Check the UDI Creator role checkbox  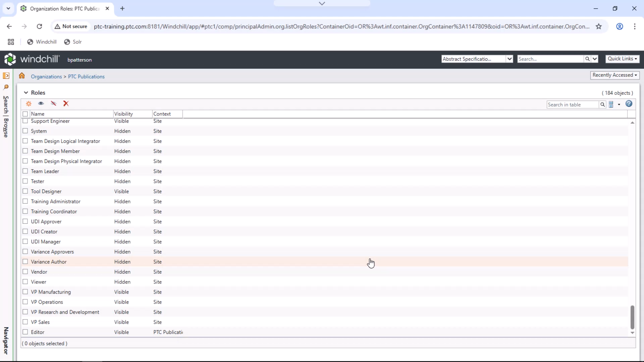point(25,231)
